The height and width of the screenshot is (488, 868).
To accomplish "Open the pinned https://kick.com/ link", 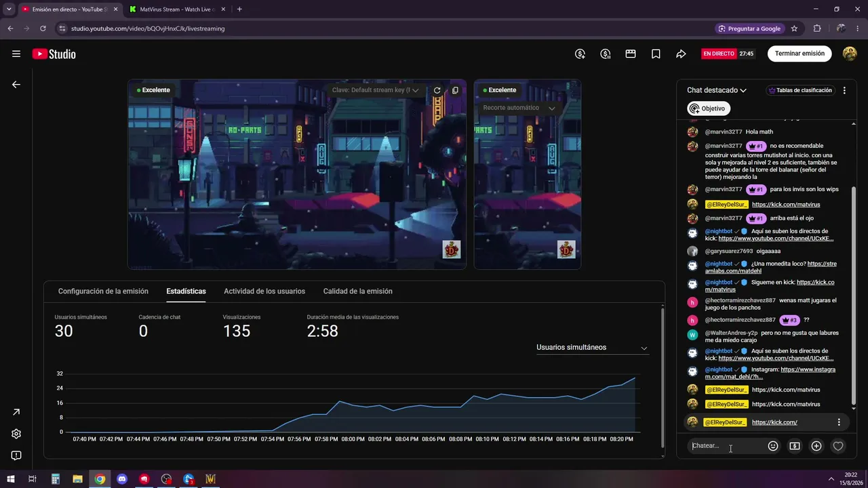I will pos(774,422).
